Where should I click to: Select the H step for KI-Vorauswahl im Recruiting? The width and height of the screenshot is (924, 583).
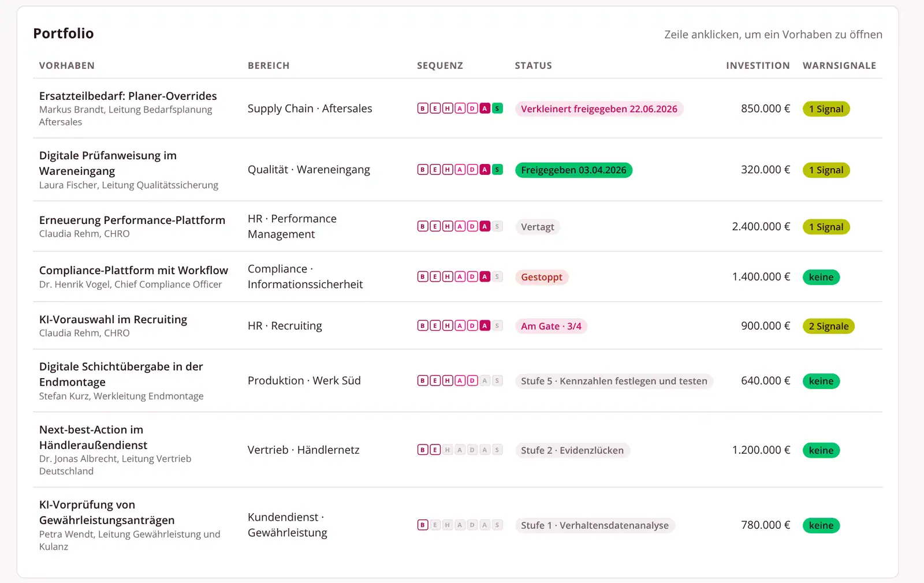click(x=448, y=326)
